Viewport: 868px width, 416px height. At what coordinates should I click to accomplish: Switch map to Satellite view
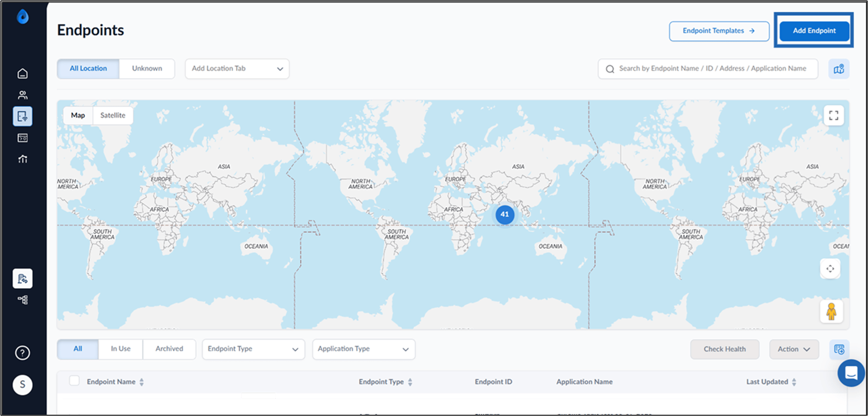113,115
